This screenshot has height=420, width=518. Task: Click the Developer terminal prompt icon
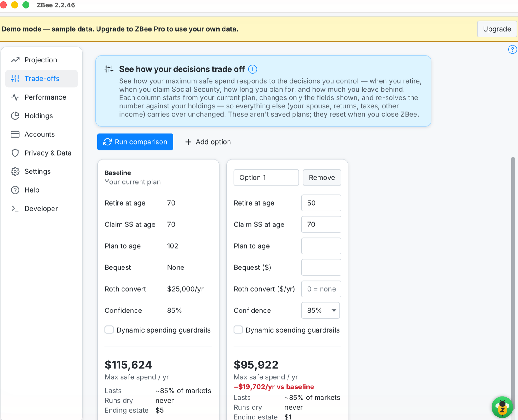tap(15, 209)
